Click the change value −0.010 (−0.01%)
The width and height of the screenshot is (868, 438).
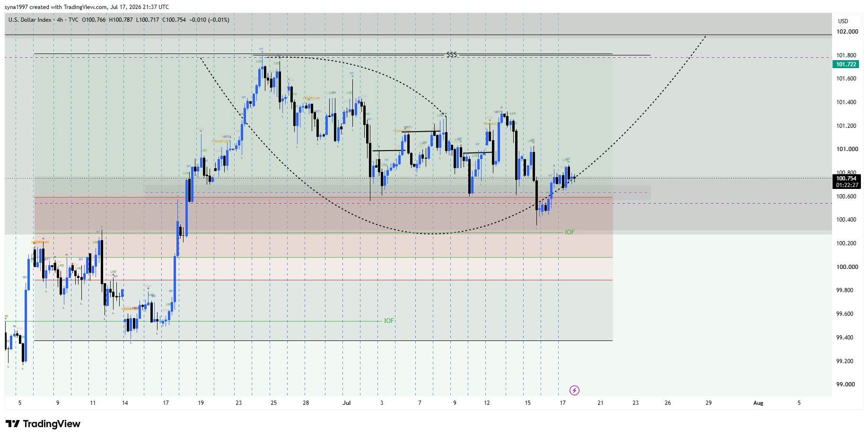pyautogui.click(x=210, y=20)
